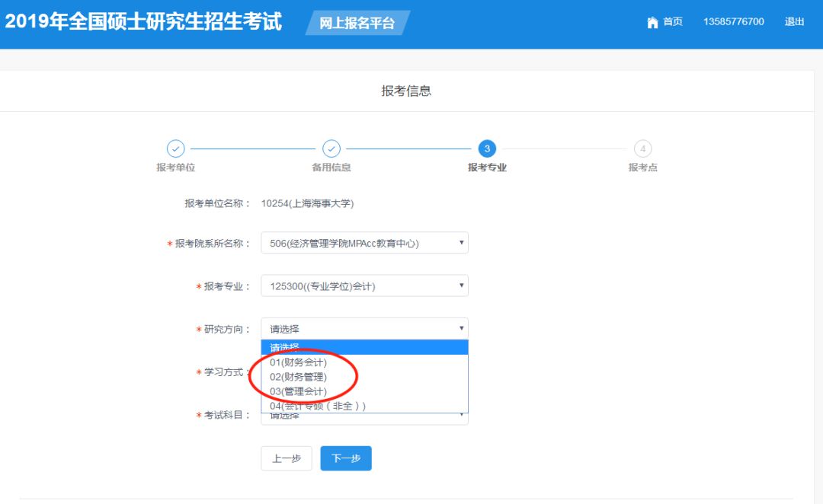Open the 报考院系所名称 dropdown
Viewport: 823px width, 504px height.
pyautogui.click(x=364, y=243)
